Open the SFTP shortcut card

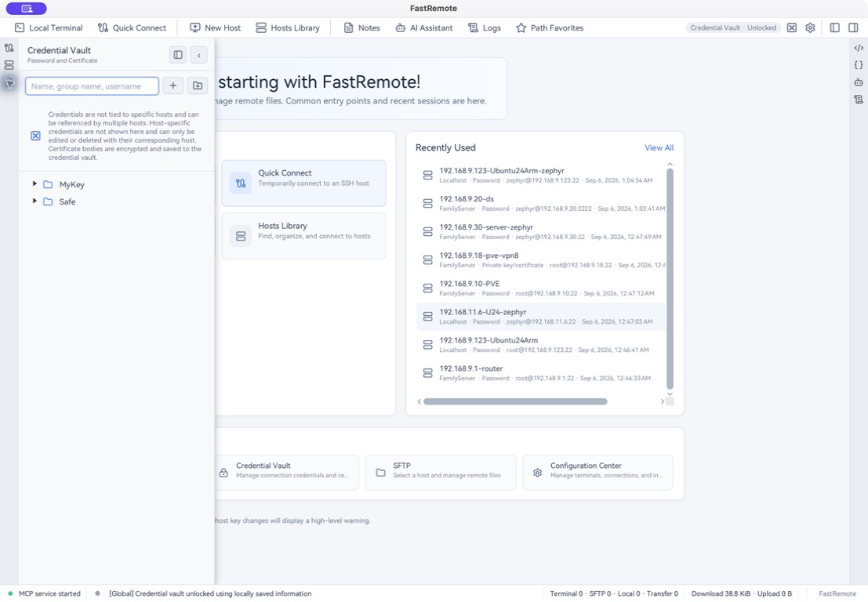(441, 473)
